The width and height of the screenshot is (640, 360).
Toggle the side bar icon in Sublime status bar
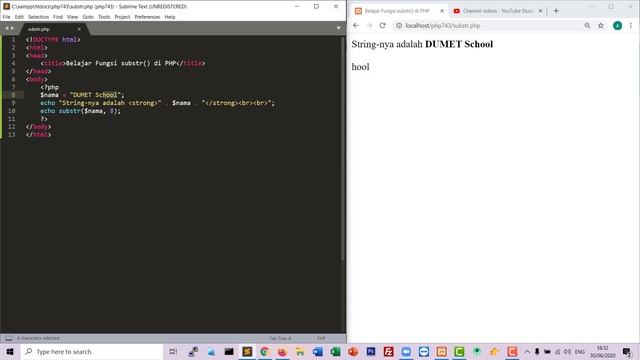(8, 338)
